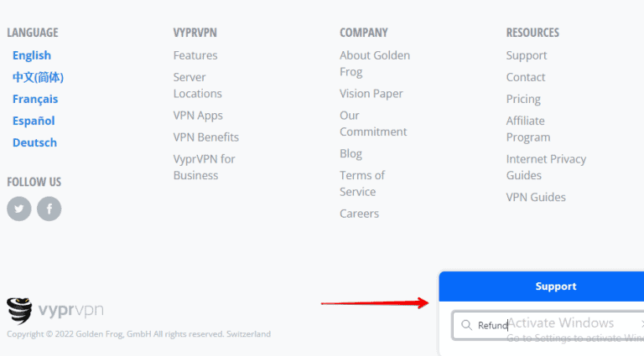Click the search magnifier icon in Support widget
644x356 pixels.
pos(466,324)
